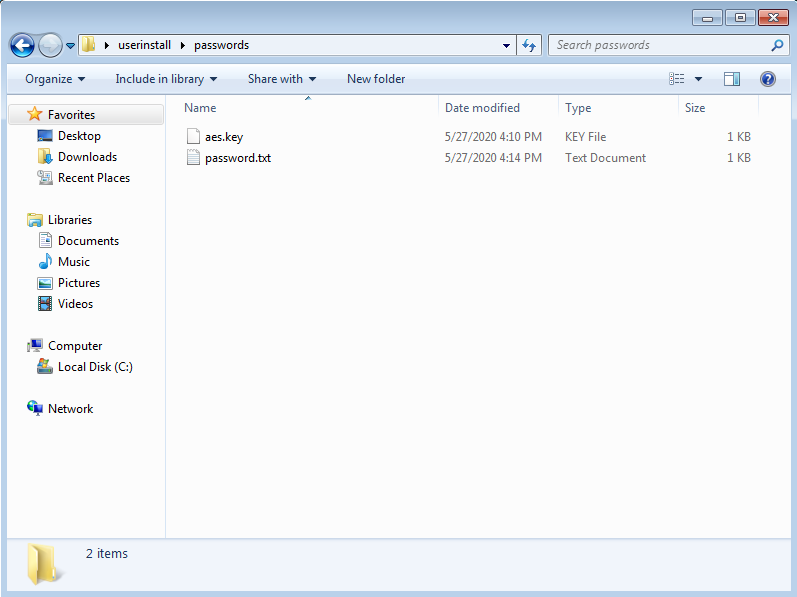797x597 pixels.
Task: Open the Music library
Action: tap(74, 262)
